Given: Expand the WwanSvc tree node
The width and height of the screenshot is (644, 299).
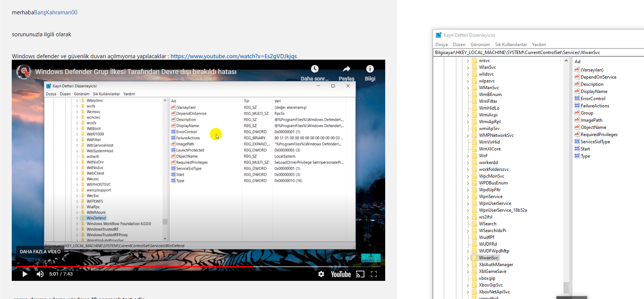Looking at the screenshot, I should point(468,258).
